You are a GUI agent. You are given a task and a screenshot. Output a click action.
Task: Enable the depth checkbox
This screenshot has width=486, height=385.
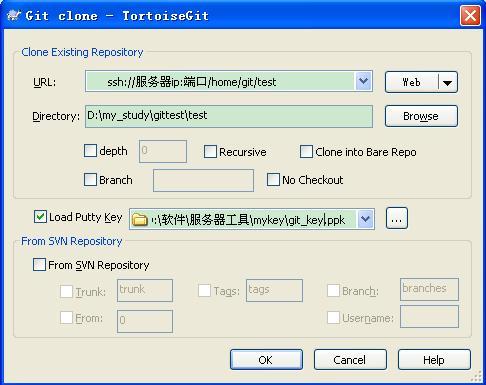(x=90, y=151)
